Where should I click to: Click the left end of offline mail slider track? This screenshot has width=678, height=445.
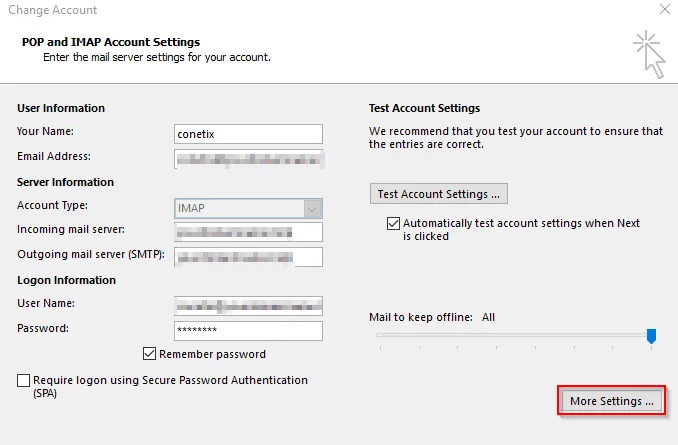click(x=380, y=336)
